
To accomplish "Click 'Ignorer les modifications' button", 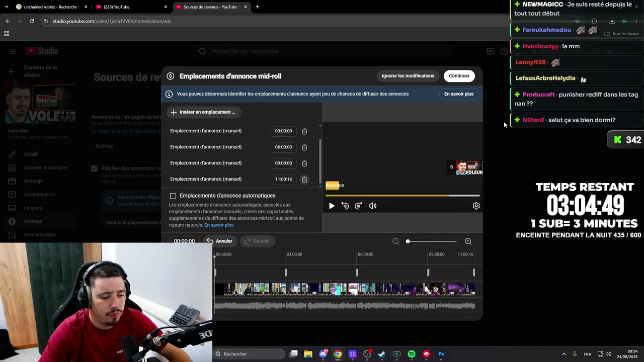I will (408, 76).
